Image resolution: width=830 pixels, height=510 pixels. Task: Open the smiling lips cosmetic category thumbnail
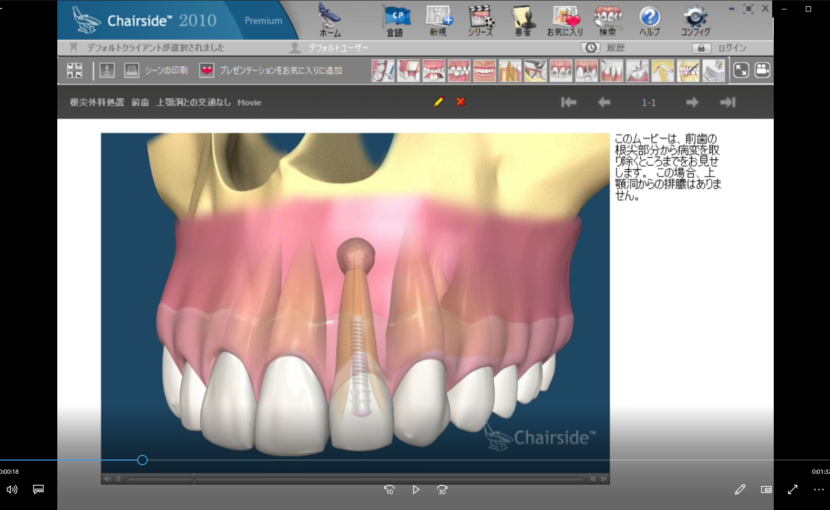point(484,70)
